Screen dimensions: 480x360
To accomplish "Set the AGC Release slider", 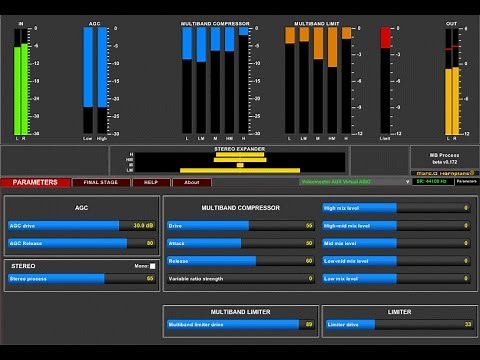I will [x=82, y=243].
